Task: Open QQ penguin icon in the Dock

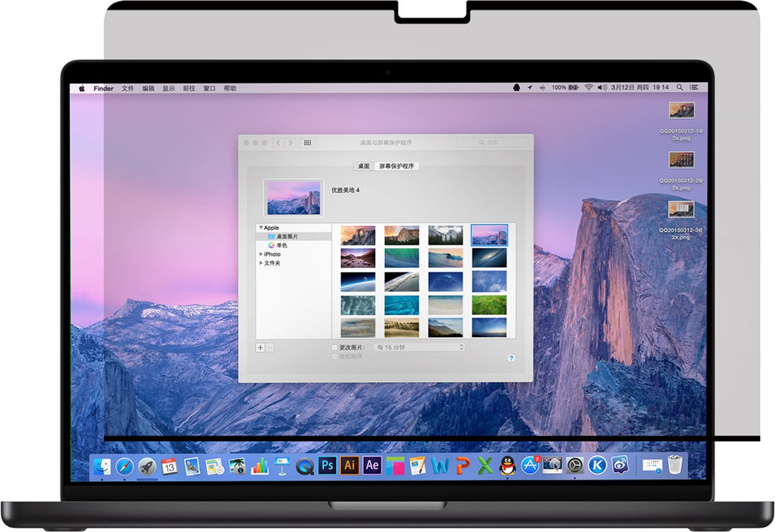Action: click(x=508, y=466)
